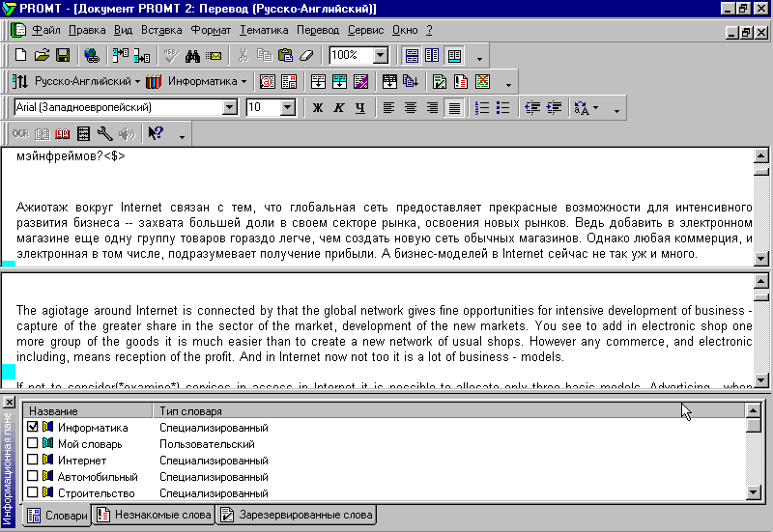Sort by Тип словаря column header
This screenshot has width=773, height=532.
click(x=448, y=410)
